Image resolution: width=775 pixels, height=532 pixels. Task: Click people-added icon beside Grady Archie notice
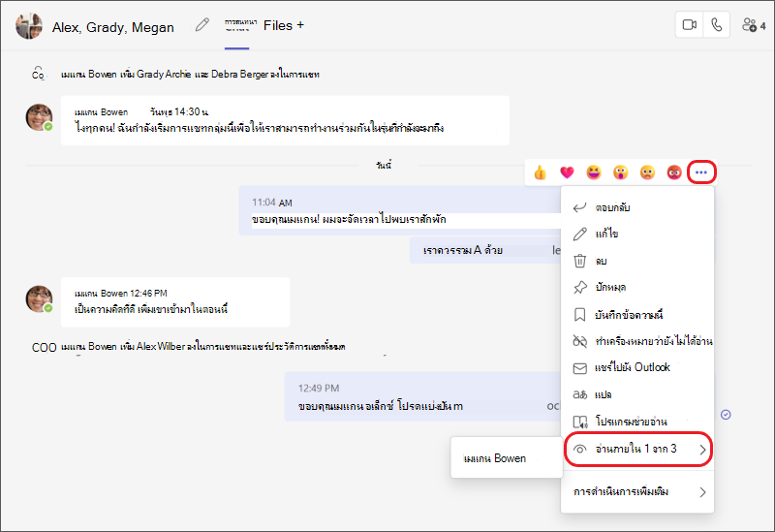coord(38,74)
